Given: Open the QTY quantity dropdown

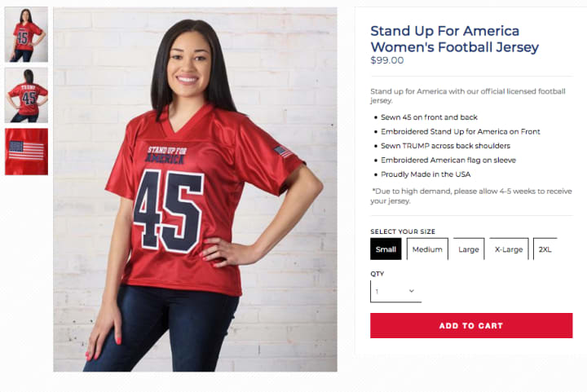Looking at the screenshot, I should [x=395, y=291].
